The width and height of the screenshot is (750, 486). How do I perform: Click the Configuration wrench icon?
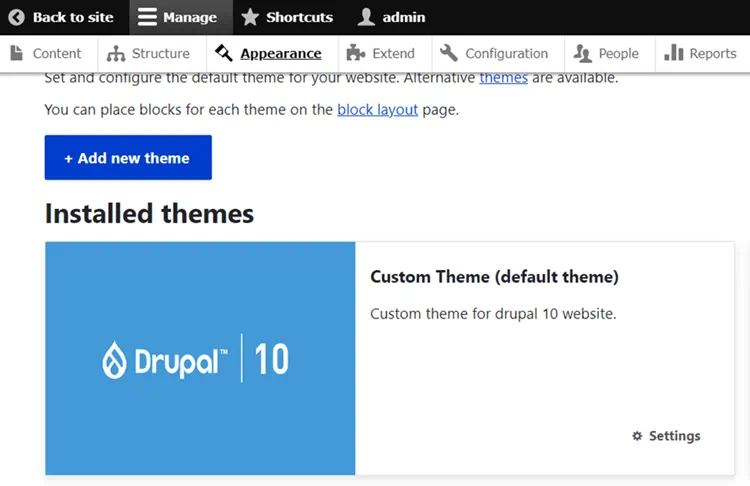[449, 53]
